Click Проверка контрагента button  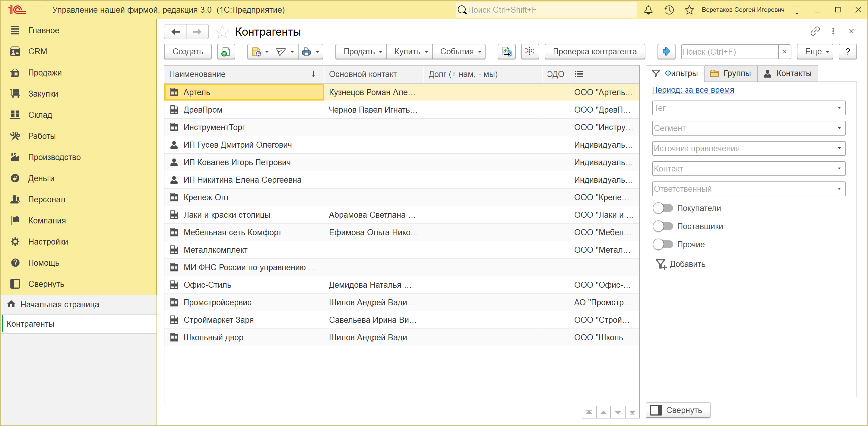pyautogui.click(x=595, y=52)
